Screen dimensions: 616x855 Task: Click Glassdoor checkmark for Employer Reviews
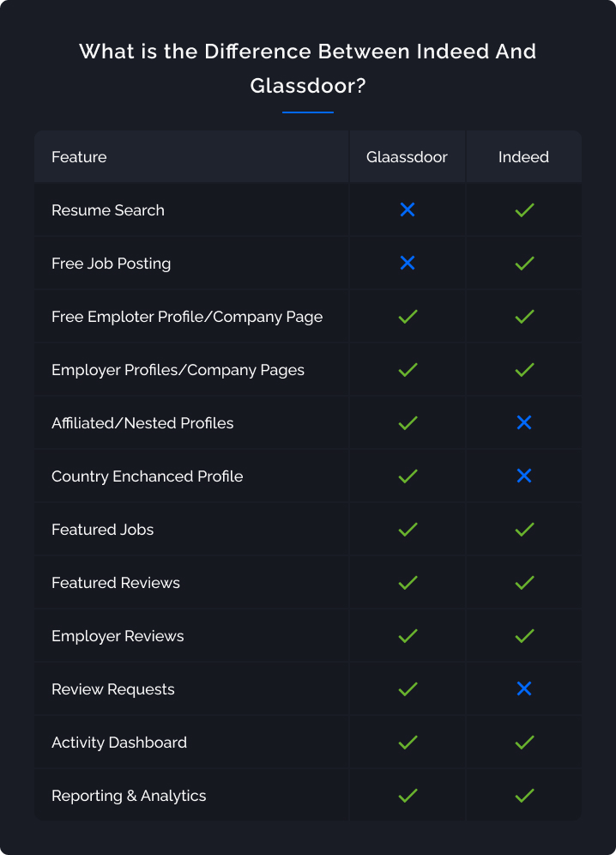coord(408,636)
